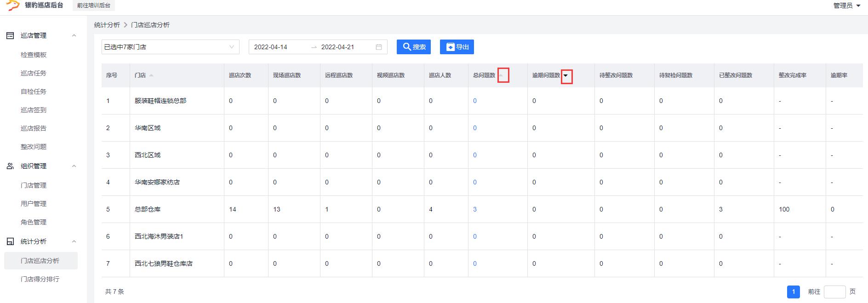This screenshot has height=303, width=868.
Task: Open the 管理员 user dropdown
Action: click(x=846, y=6)
